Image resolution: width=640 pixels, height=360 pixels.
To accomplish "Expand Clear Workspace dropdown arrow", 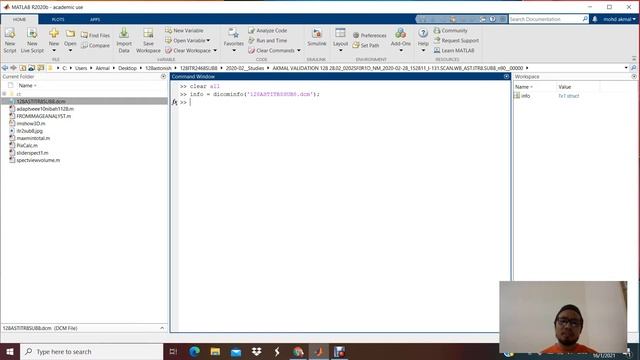I will [215, 51].
